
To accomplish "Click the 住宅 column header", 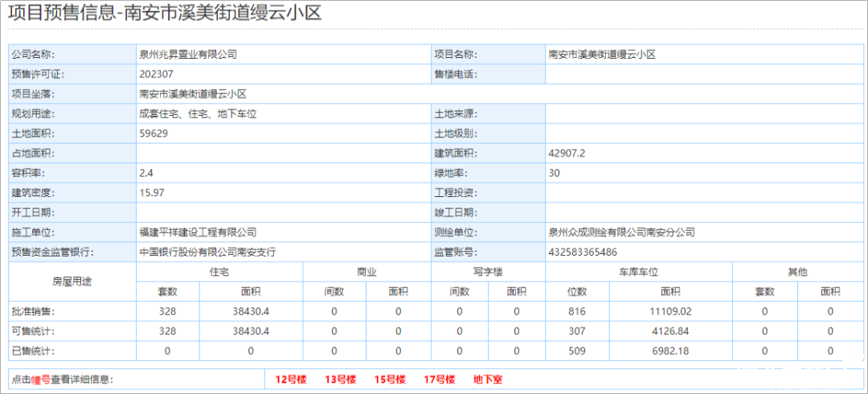I will point(219,272).
